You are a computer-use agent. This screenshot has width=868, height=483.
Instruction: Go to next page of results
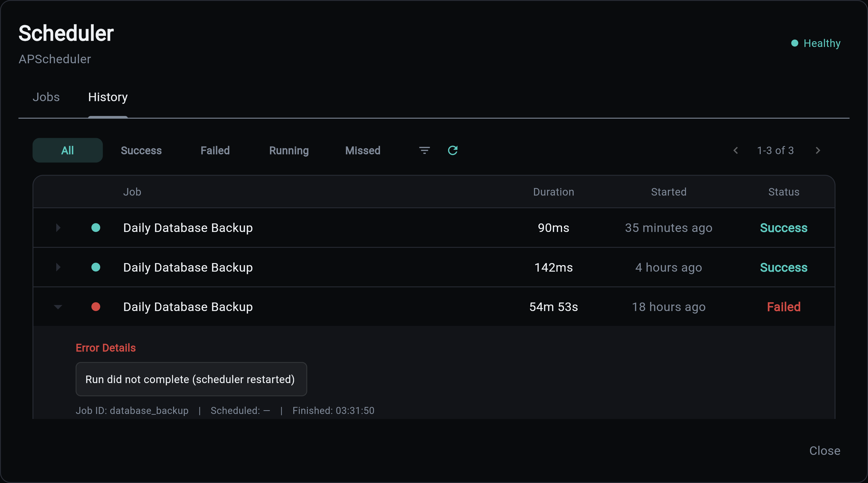click(818, 150)
